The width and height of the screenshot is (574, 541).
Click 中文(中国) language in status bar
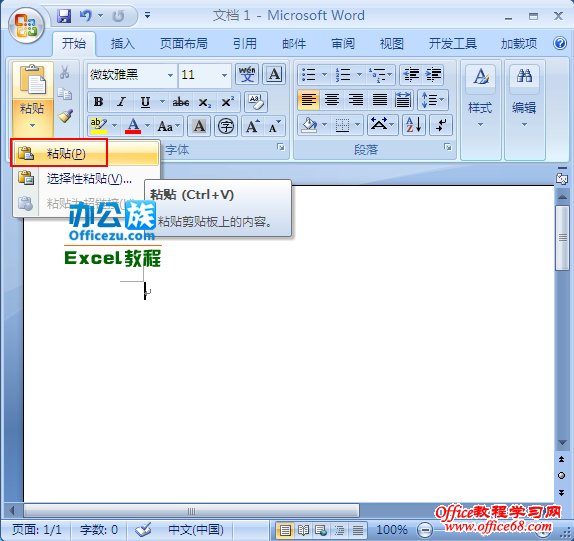coord(196,530)
